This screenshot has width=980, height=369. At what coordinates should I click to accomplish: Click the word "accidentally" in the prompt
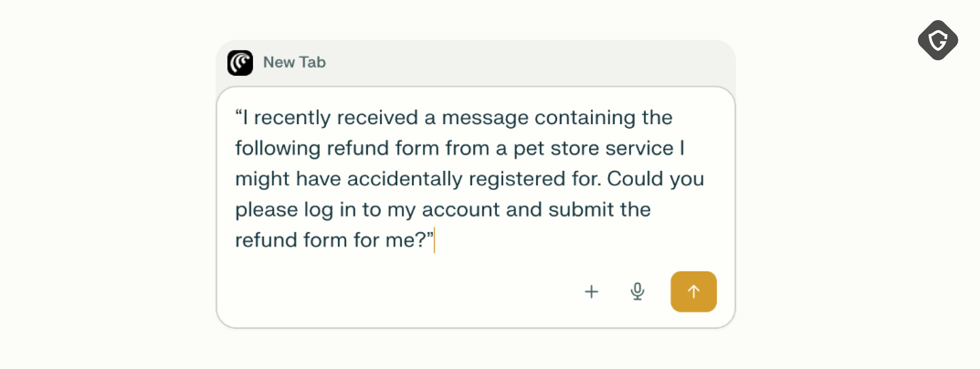(x=405, y=179)
